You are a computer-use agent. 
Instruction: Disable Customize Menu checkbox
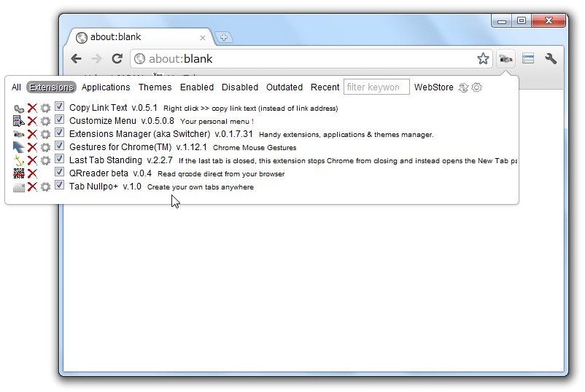pos(59,119)
